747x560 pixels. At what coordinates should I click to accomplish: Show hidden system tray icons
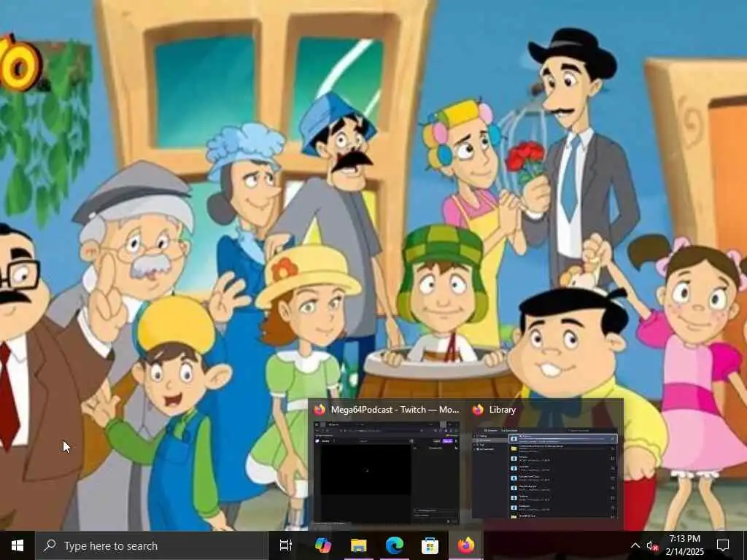click(x=635, y=545)
